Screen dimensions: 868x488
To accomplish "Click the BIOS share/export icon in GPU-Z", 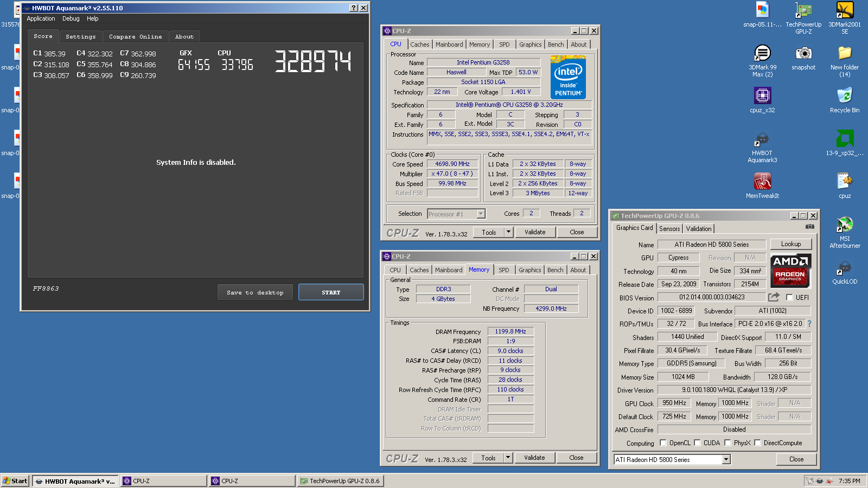I will click(774, 297).
